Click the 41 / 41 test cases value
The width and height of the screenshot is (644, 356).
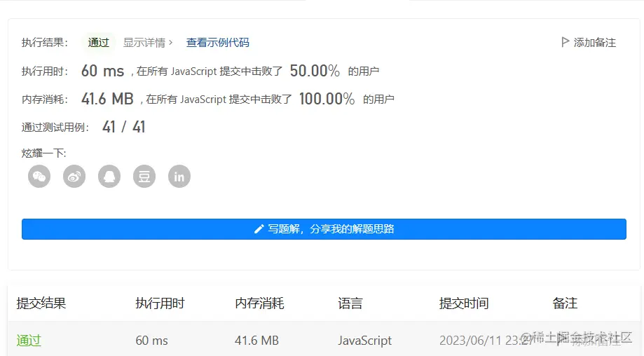[x=123, y=127]
